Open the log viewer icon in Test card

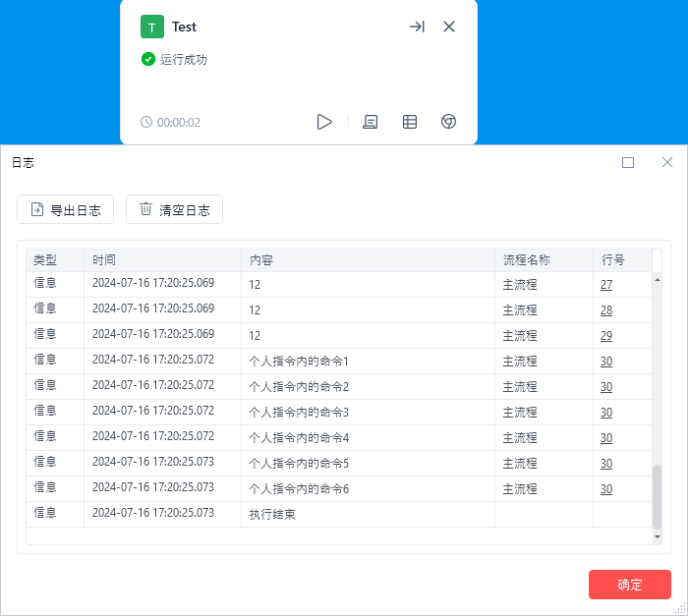click(x=370, y=122)
